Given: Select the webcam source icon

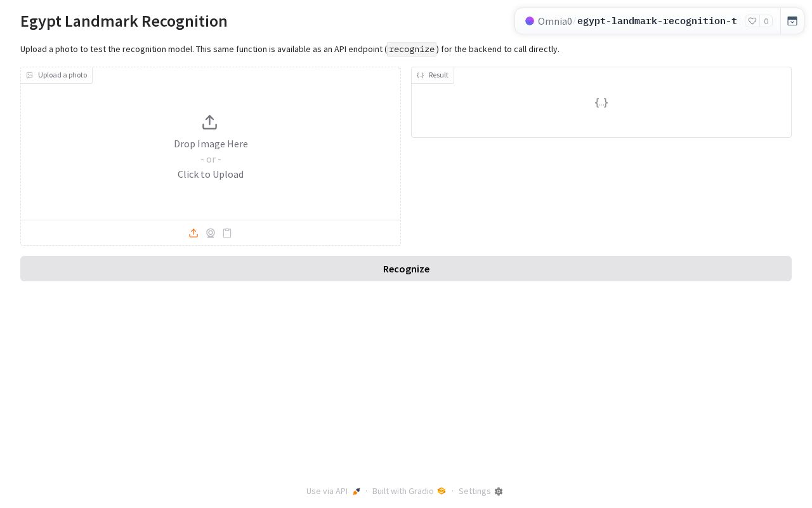Looking at the screenshot, I should 211,233.
